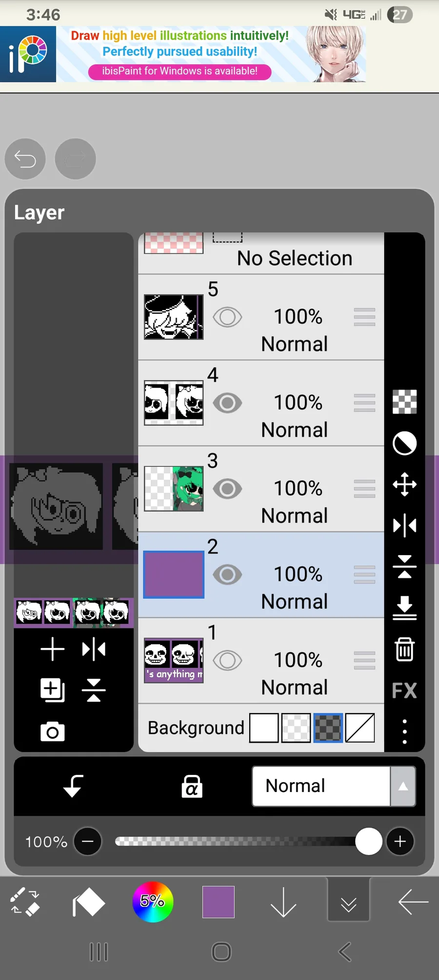This screenshot has height=980, width=439.
Task: Increase opacity with the plus button
Action: (x=400, y=841)
